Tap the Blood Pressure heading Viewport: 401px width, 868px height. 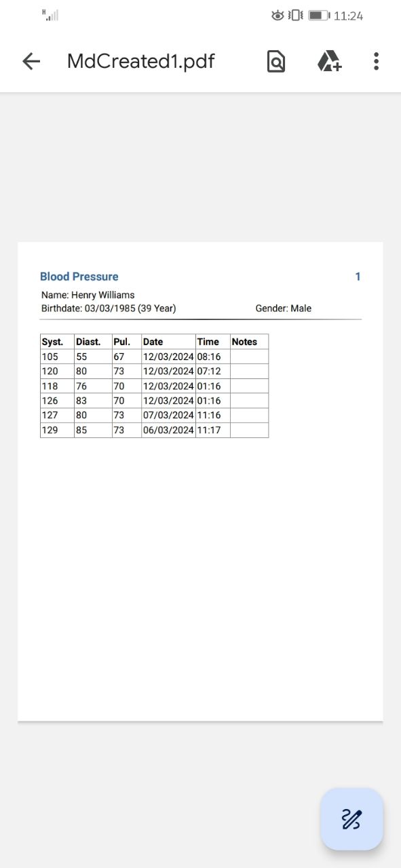click(x=79, y=277)
